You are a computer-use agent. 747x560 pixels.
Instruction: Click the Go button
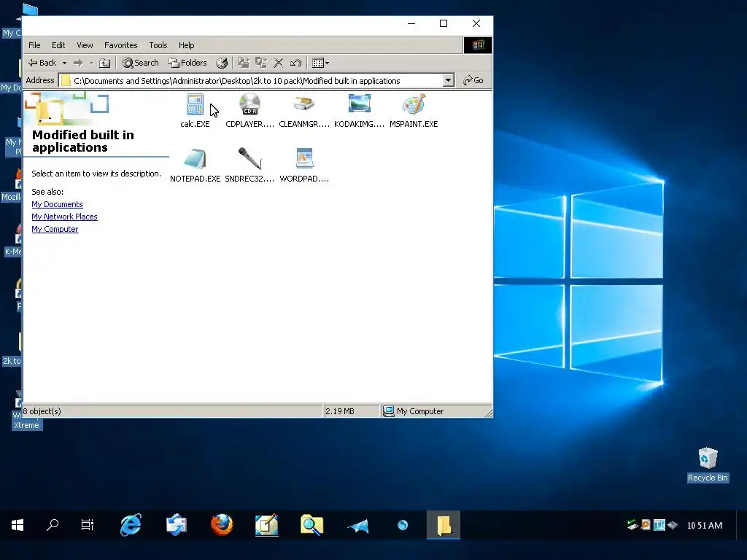click(473, 80)
